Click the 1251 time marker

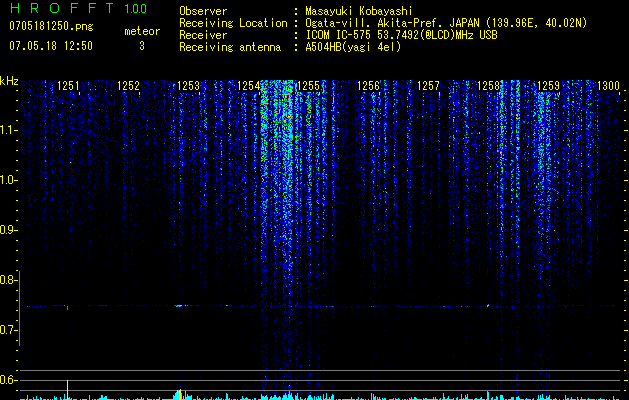pyautogui.click(x=68, y=85)
